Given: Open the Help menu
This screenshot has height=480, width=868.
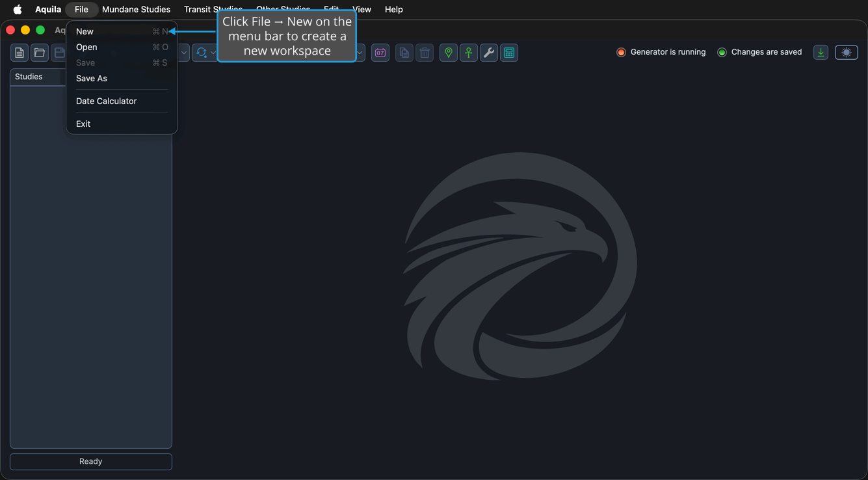Looking at the screenshot, I should (394, 9).
